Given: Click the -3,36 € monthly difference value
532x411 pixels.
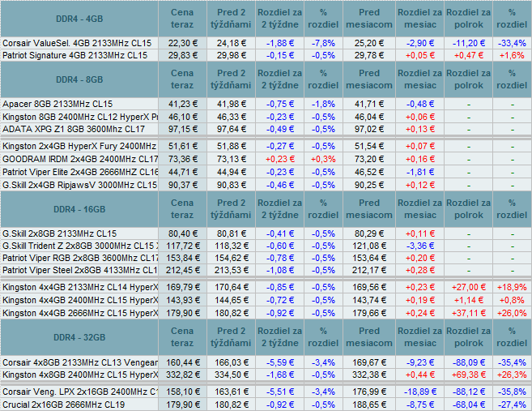Looking at the screenshot, I should click(420, 246).
